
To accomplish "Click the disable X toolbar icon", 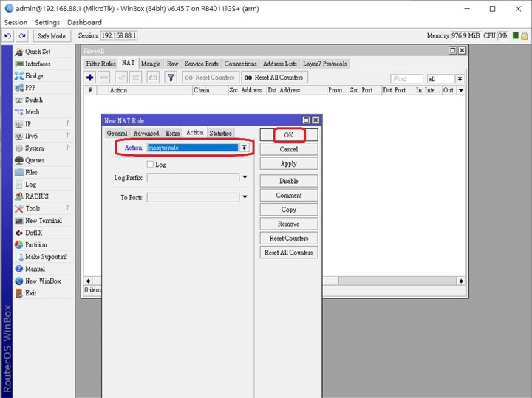I will (x=135, y=78).
